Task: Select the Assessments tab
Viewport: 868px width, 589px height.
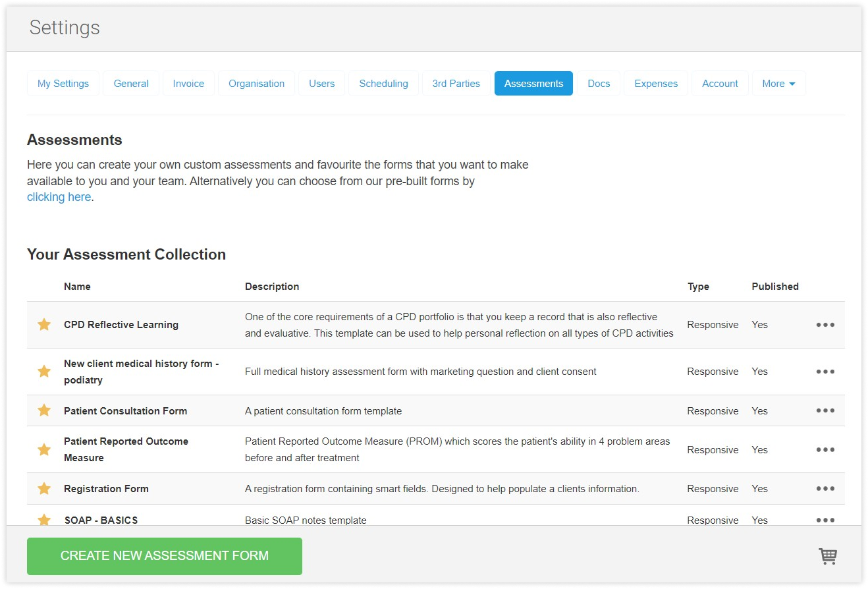Action: pyautogui.click(x=533, y=84)
